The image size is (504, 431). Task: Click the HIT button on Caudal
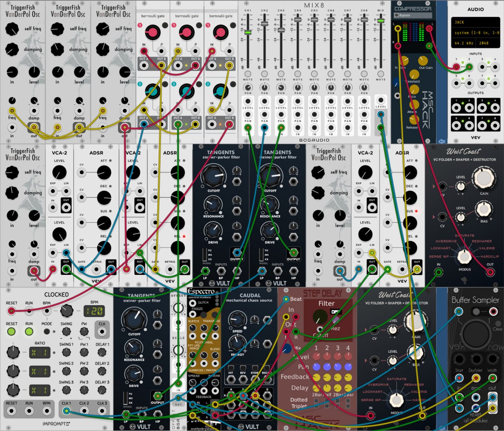(x=230, y=369)
